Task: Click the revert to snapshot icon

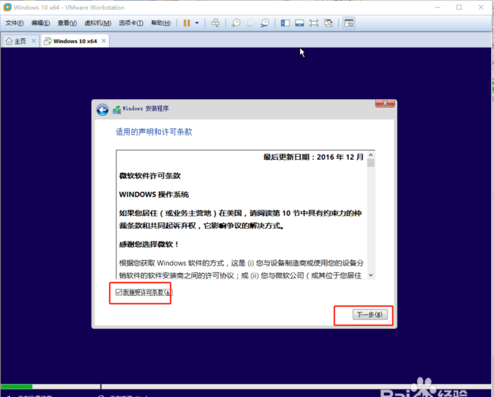Action: point(250,23)
